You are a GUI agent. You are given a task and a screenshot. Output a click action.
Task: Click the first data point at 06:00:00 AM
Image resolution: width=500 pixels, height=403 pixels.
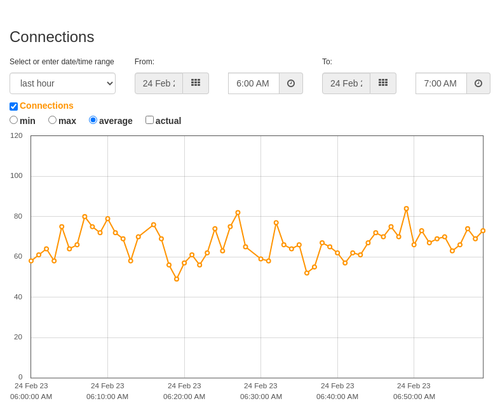[31, 261]
